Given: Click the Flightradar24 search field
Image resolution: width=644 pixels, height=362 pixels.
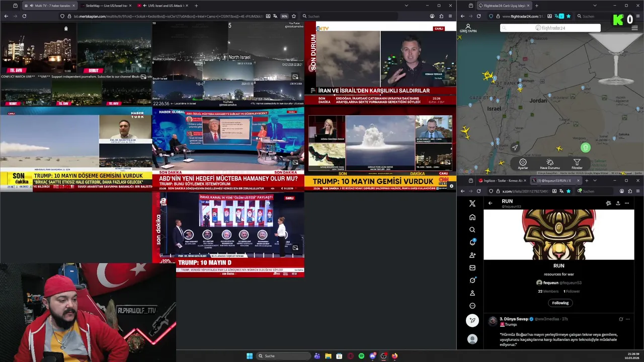Looking at the screenshot, I should 550,28.
